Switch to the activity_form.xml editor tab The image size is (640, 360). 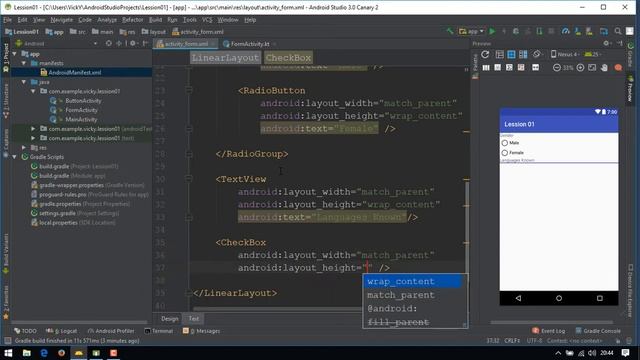point(186,44)
